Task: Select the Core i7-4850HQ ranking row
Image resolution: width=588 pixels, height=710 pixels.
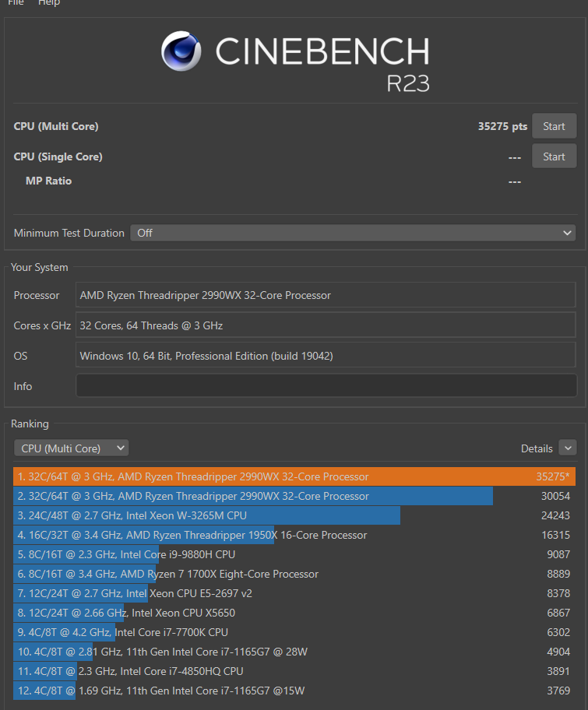Action: pyautogui.click(x=294, y=671)
